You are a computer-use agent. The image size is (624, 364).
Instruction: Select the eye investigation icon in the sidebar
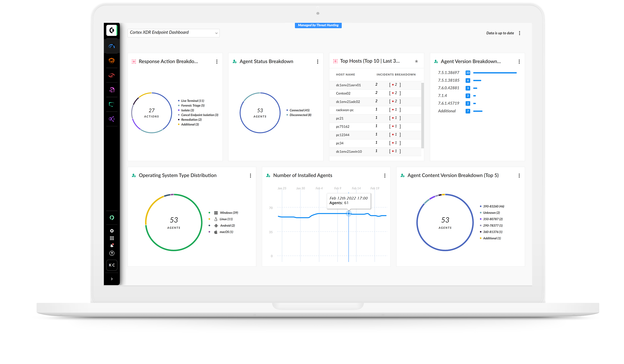coord(112,75)
